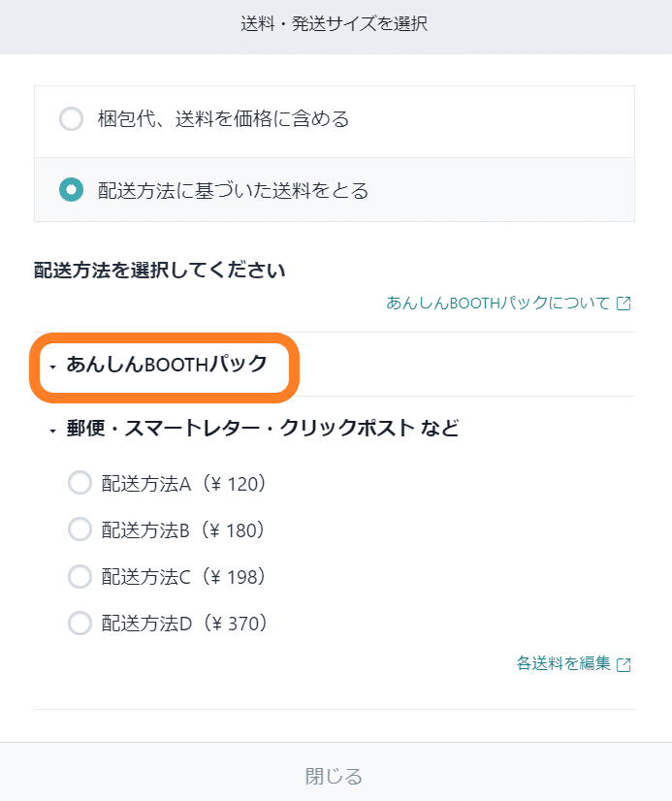Click the 梱包代、送料を価格に含める label text
The width and height of the screenshot is (672, 801).
223,120
